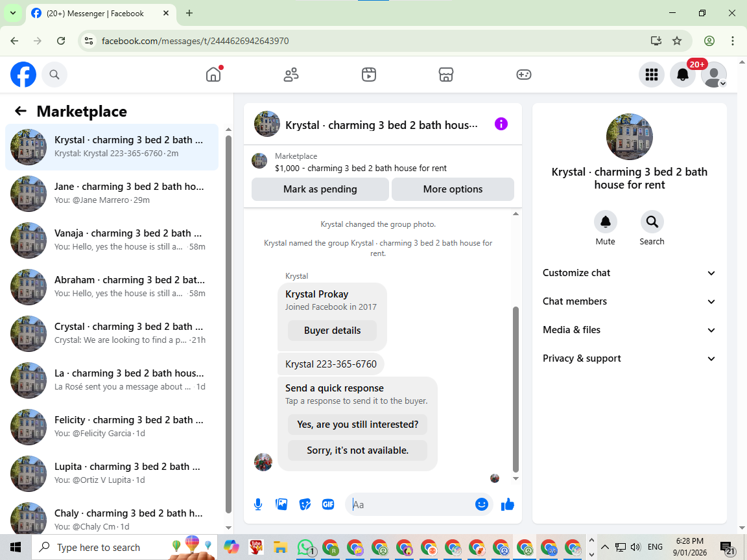747x560 pixels.
Task: Open WhatsApp from the taskbar
Action: [305, 548]
